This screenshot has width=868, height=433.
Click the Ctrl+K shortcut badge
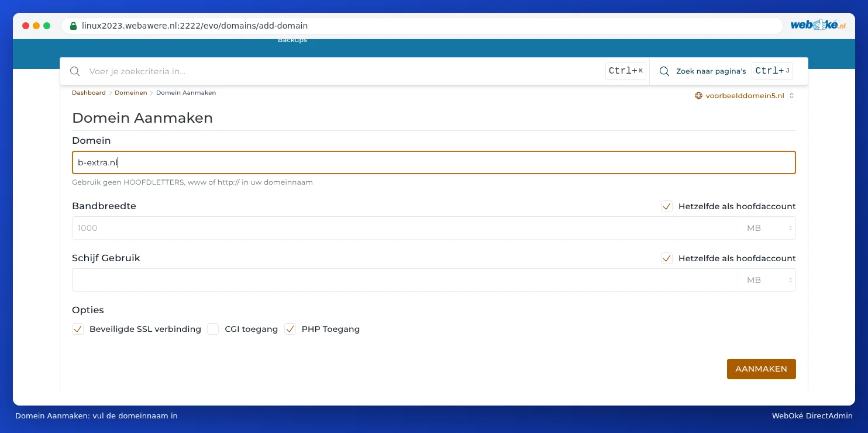pos(626,71)
